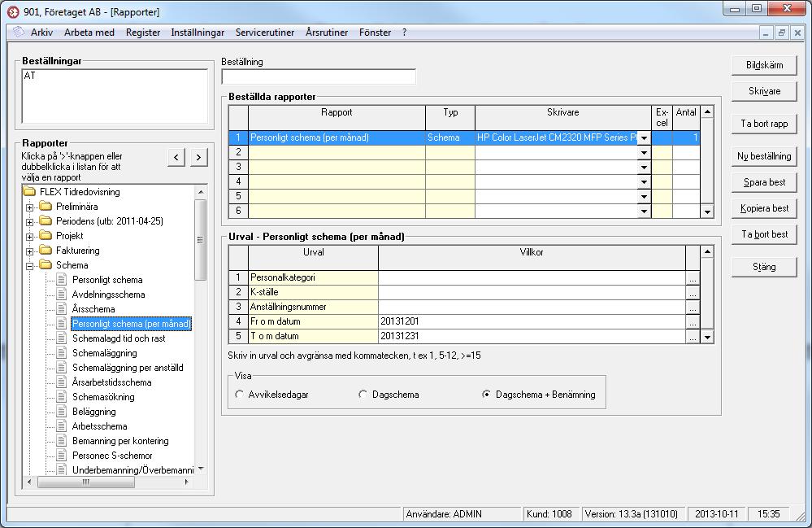Viewport: 812px width, 528px height.
Task: Click the Beställning input field
Action: click(x=319, y=76)
